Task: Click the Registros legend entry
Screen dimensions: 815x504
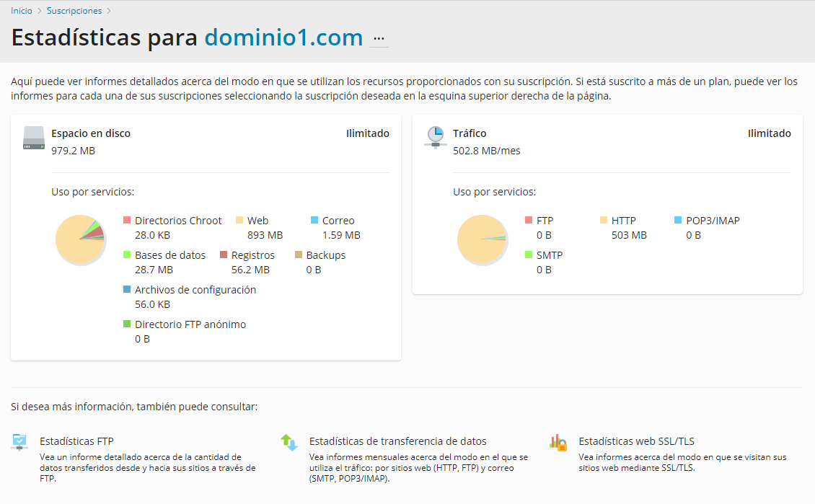Action: click(x=252, y=255)
